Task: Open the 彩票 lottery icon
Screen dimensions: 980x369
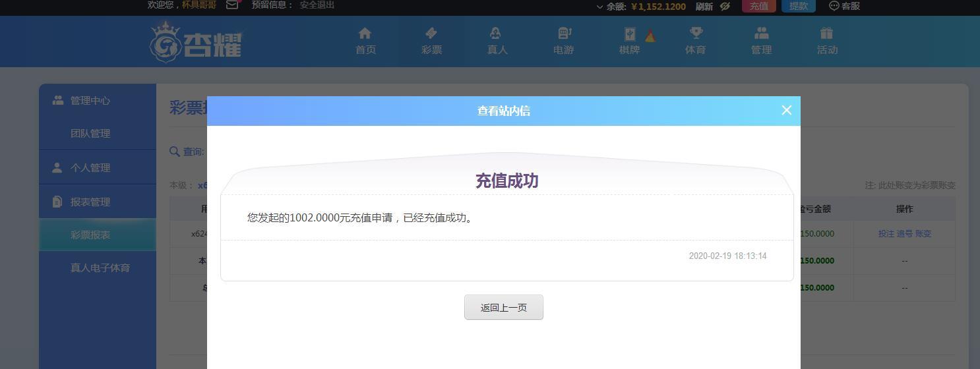Action: [431, 33]
